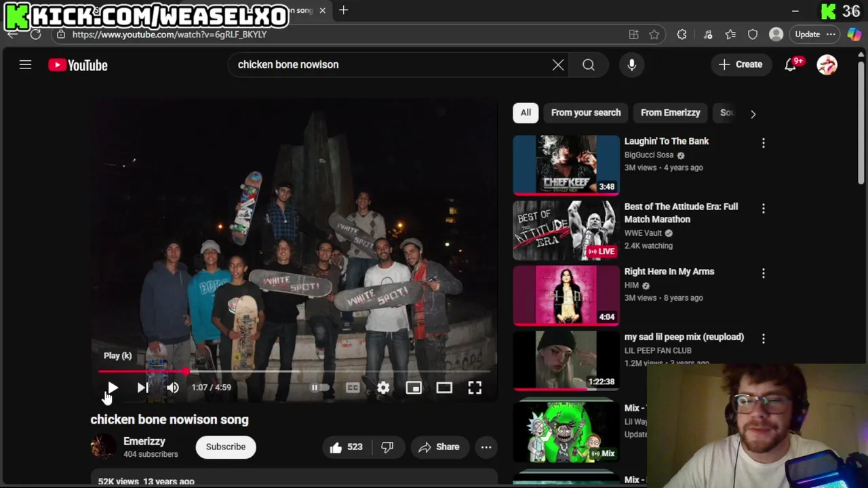Select the From your search chip
The image size is (868, 488).
[586, 113]
